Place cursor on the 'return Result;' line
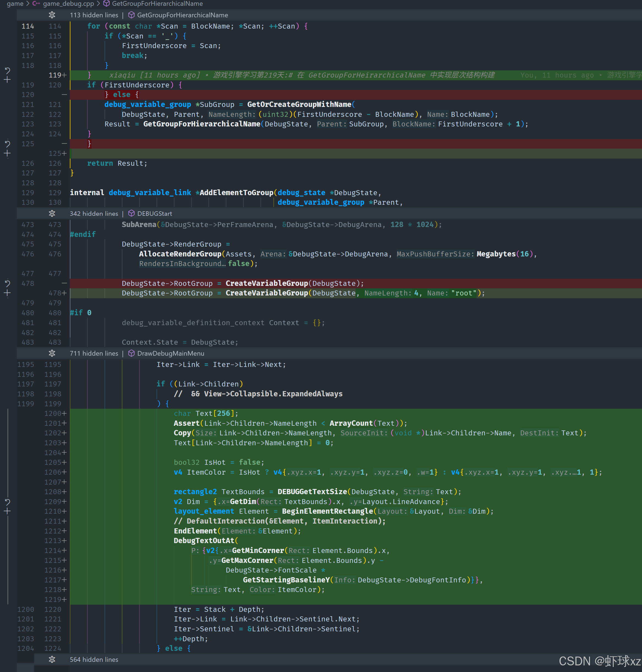 (117, 164)
